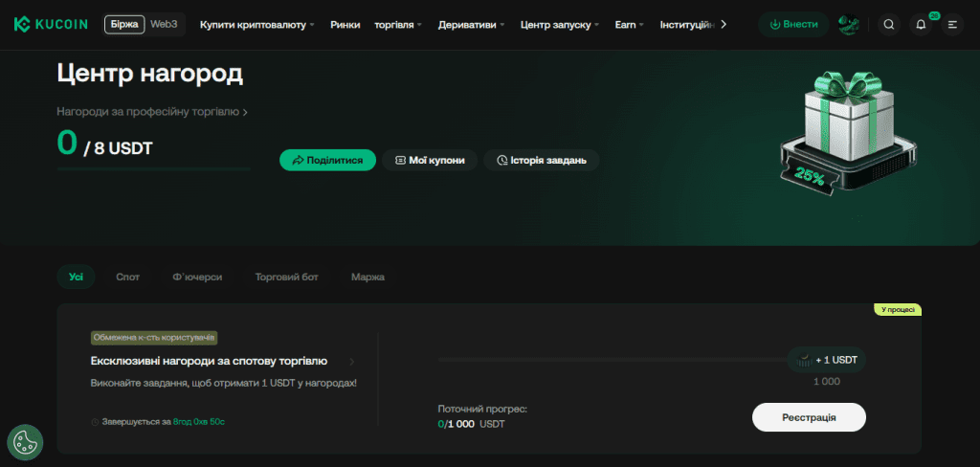Image resolution: width=980 pixels, height=467 pixels.
Task: Open the search icon in header
Action: click(x=889, y=24)
